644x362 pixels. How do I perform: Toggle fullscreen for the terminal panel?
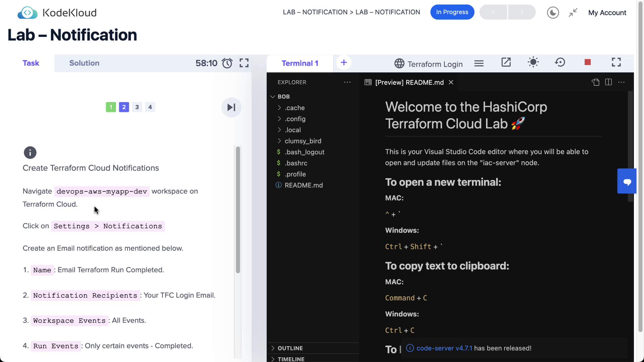[x=616, y=62]
